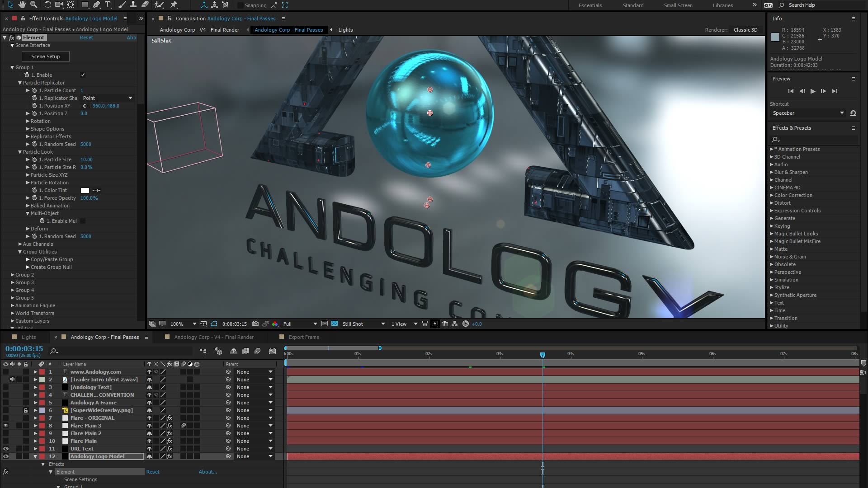
Task: Select the Pen tool
Action: pos(96,5)
